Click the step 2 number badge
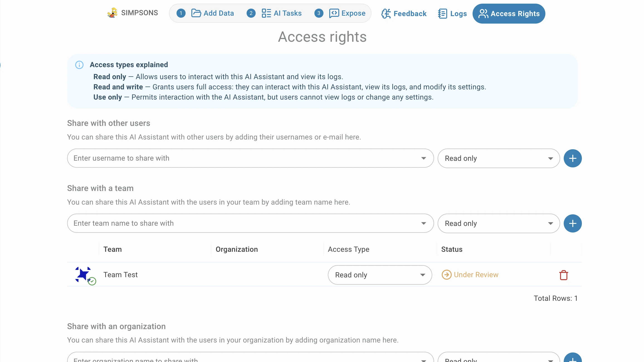Image resolution: width=644 pixels, height=362 pixels. 251,13
